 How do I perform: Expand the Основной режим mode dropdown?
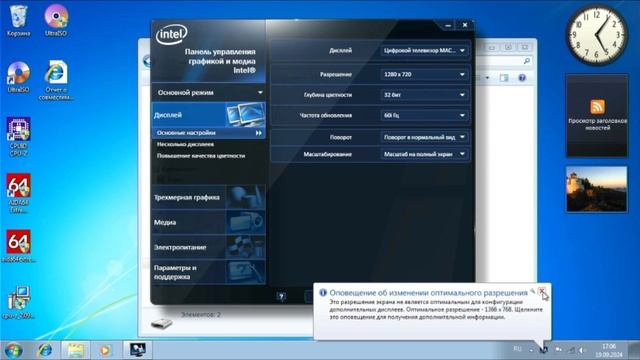tap(209, 93)
